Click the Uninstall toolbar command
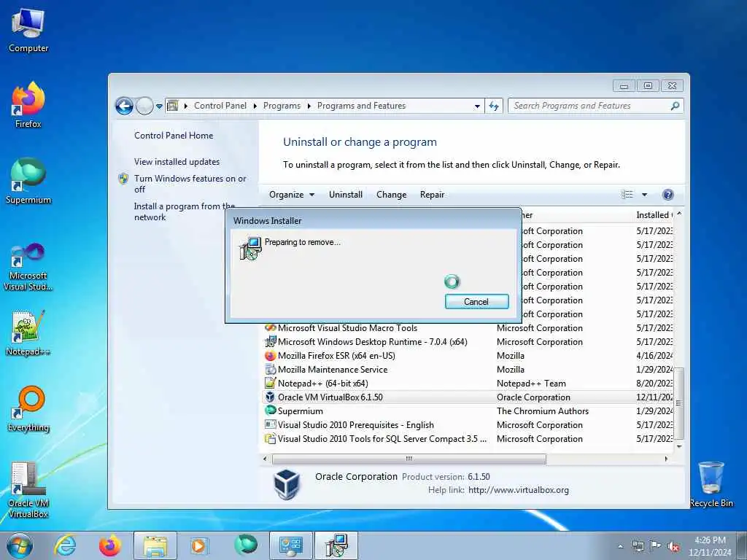Image resolution: width=747 pixels, height=560 pixels. pyautogui.click(x=345, y=194)
